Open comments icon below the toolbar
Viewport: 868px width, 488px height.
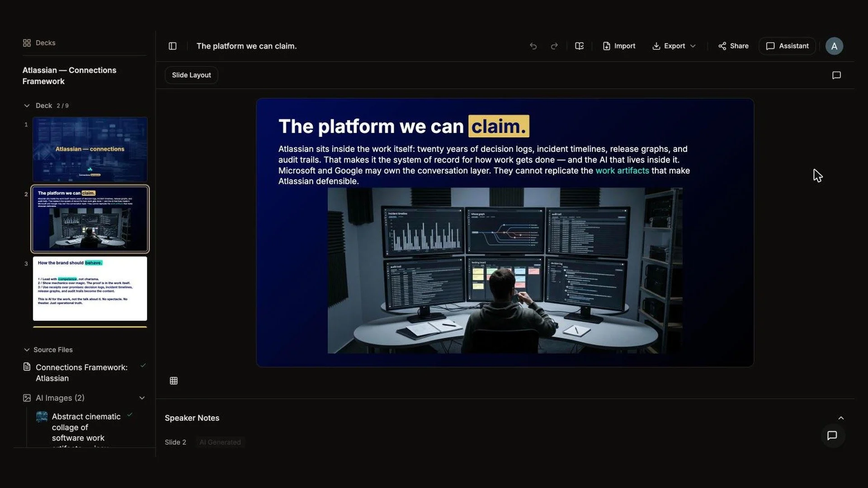click(x=836, y=75)
